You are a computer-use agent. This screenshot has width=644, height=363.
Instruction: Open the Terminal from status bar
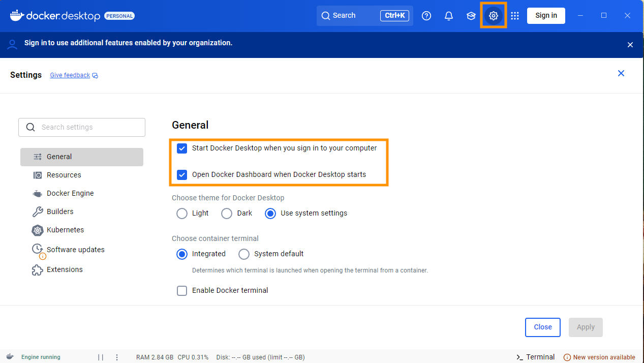coord(535,357)
